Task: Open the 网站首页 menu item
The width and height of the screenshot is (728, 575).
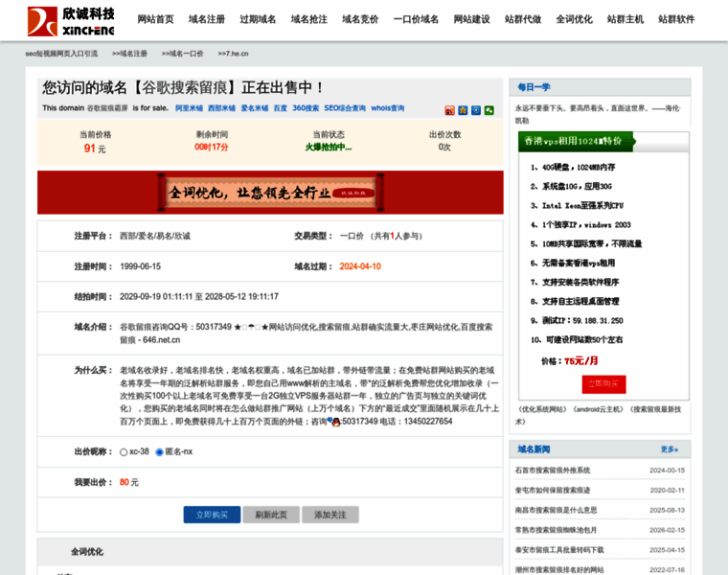Action: click(x=155, y=19)
